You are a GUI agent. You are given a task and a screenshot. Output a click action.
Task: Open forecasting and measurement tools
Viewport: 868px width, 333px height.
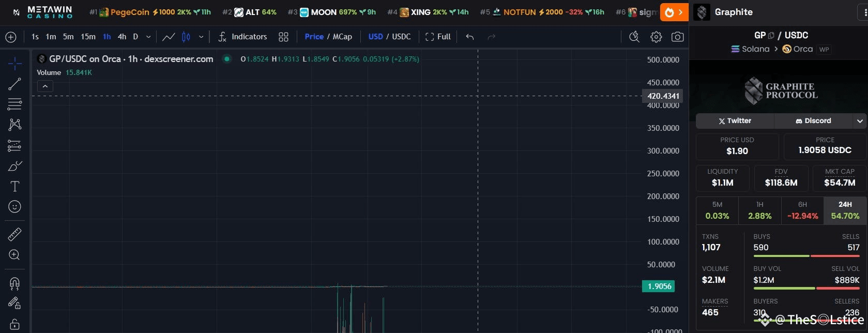pos(14,145)
